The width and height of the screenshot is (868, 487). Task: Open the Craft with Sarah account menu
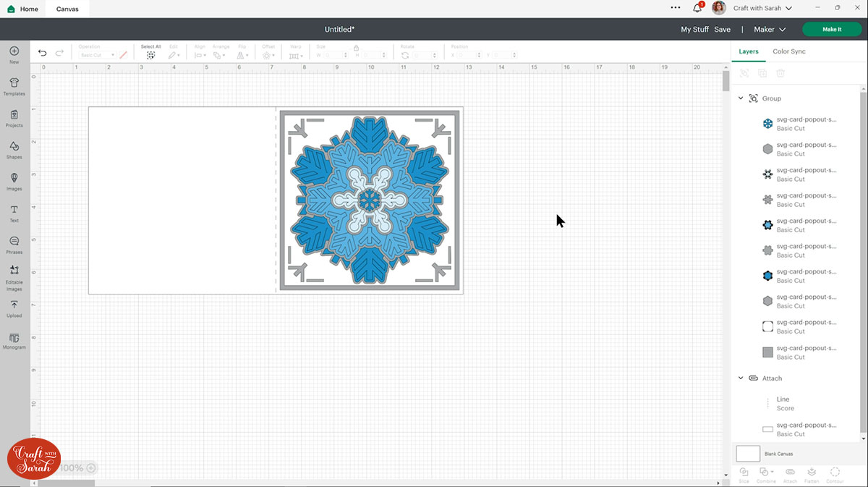pyautogui.click(x=762, y=8)
